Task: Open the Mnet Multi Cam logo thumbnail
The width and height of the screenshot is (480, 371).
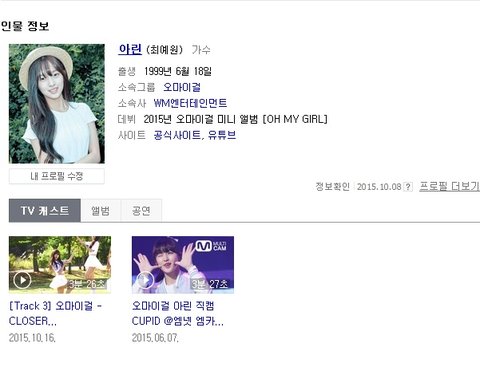Action: pyautogui.click(x=211, y=246)
